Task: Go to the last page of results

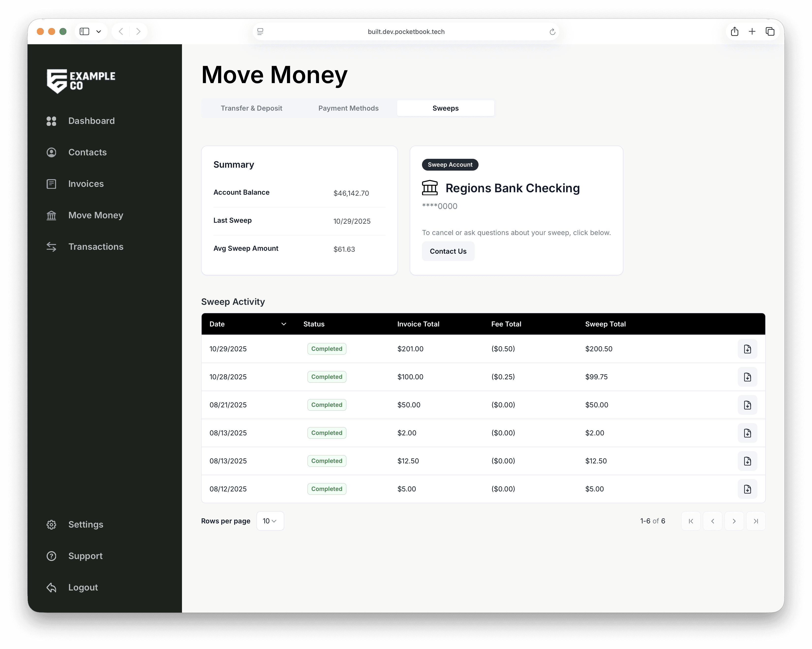Action: tap(755, 521)
